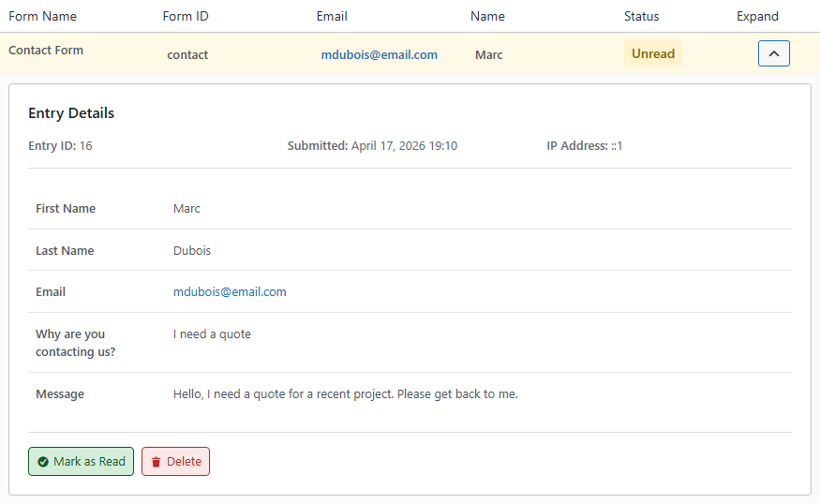820x504 pixels.
Task: Click the Entry Details heading
Action: 71,113
